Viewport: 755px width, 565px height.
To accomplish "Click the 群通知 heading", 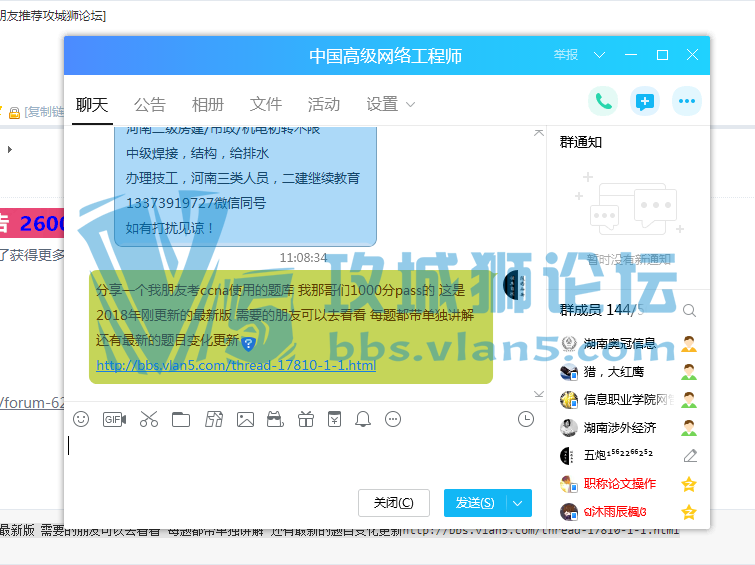I will 581,143.
